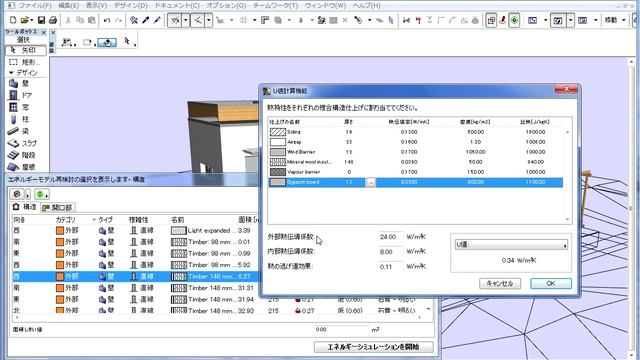Click the Print icon in toolbar
This screenshot has width=640, height=360.
pyautogui.click(x=53, y=20)
